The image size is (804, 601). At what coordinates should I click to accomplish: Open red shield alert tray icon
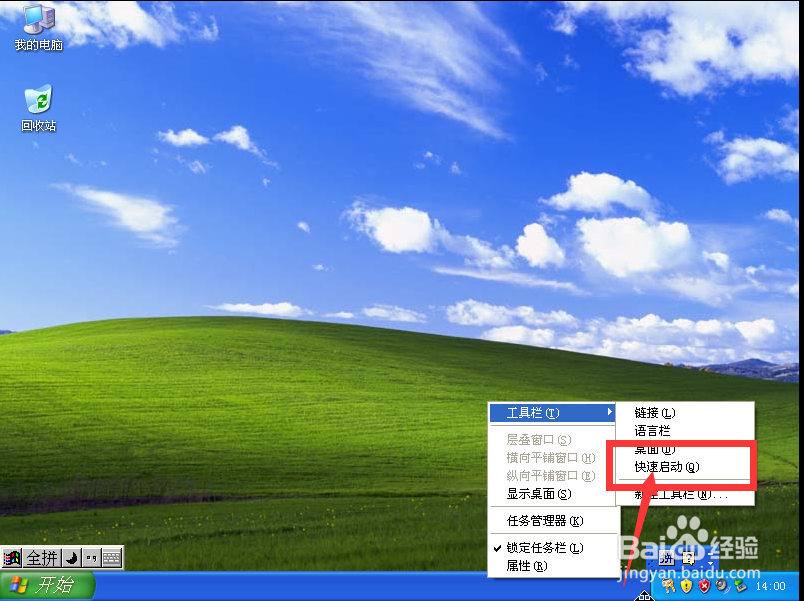(x=705, y=586)
